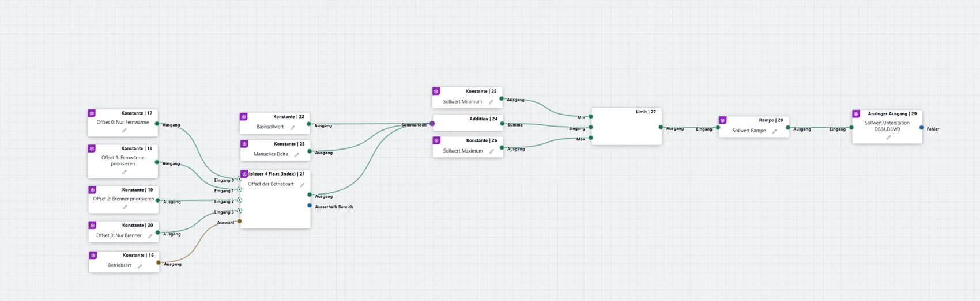Click the purple gear icon on Konstante 17
The image size is (980, 301).
(92, 113)
